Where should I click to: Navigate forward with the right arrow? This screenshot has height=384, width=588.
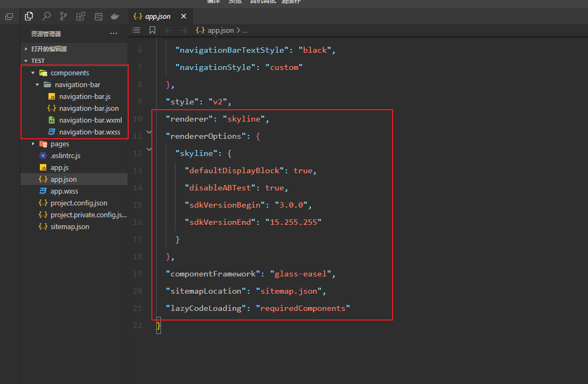184,30
